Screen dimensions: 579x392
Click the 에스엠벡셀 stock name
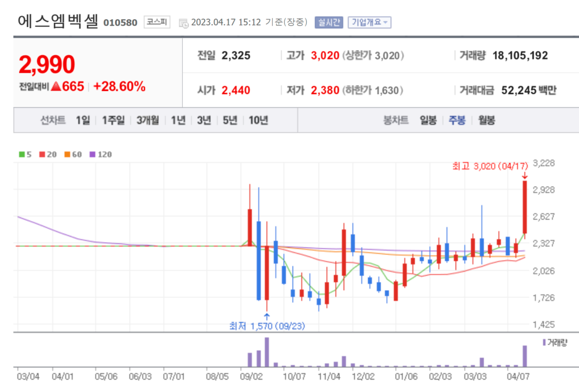click(x=58, y=22)
